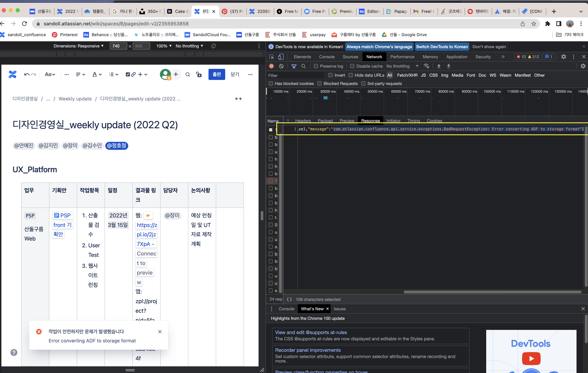588x373 pixels.
Task: Open Issues tab in drawer
Action: click(339, 309)
